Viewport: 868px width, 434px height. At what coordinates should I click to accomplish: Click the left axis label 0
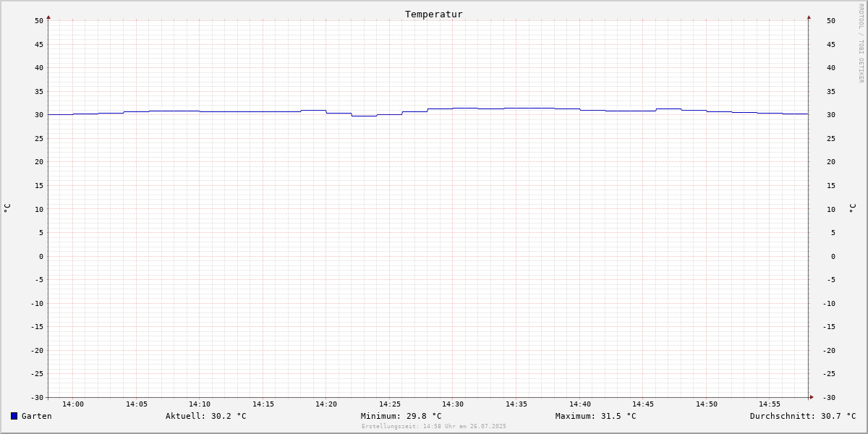tap(41, 257)
